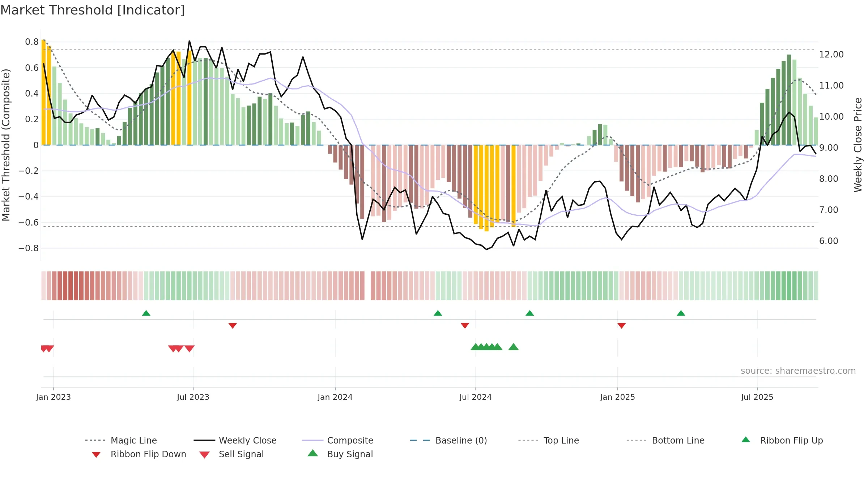The image size is (868, 488).
Task: Click the Jul 2024 axis label
Action: (x=475, y=397)
